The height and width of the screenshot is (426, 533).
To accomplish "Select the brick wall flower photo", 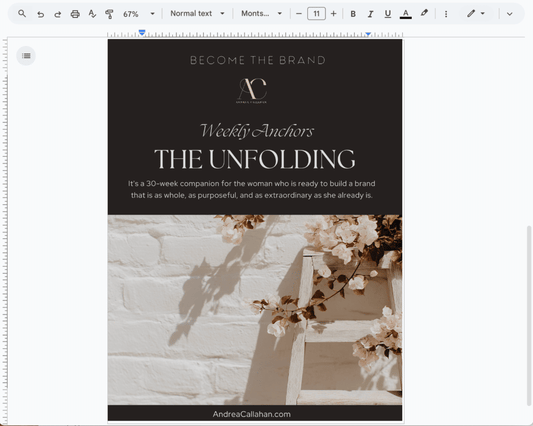I will pyautogui.click(x=255, y=310).
